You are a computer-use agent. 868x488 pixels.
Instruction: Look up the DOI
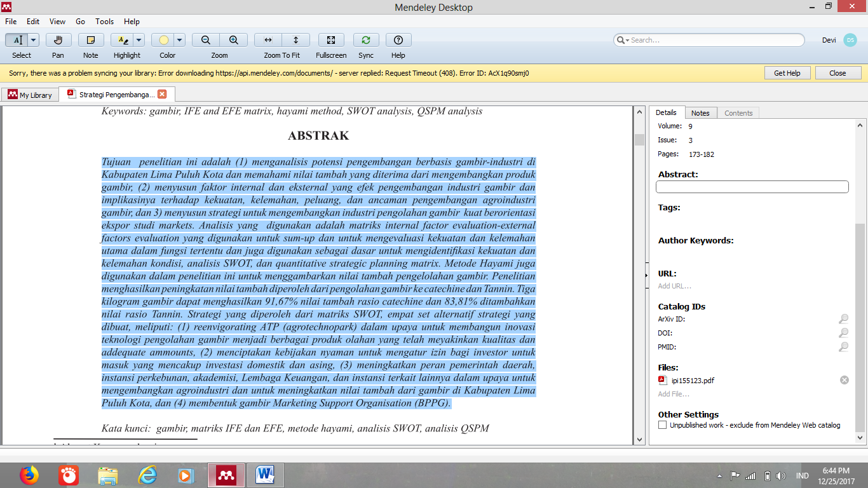click(843, 333)
